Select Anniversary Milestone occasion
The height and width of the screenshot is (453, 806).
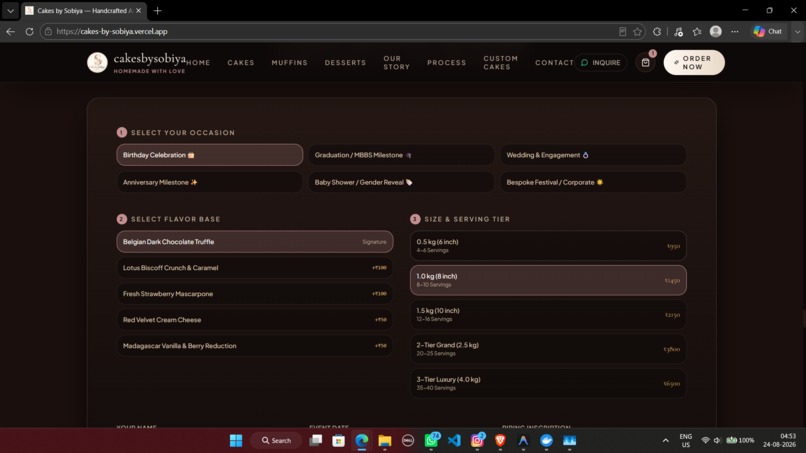[x=210, y=182]
